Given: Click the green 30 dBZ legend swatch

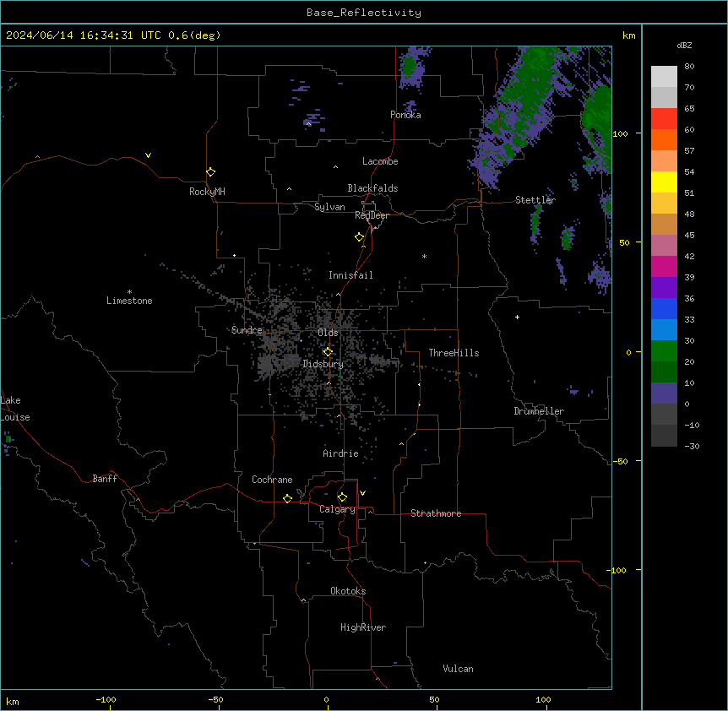Looking at the screenshot, I should click(664, 351).
